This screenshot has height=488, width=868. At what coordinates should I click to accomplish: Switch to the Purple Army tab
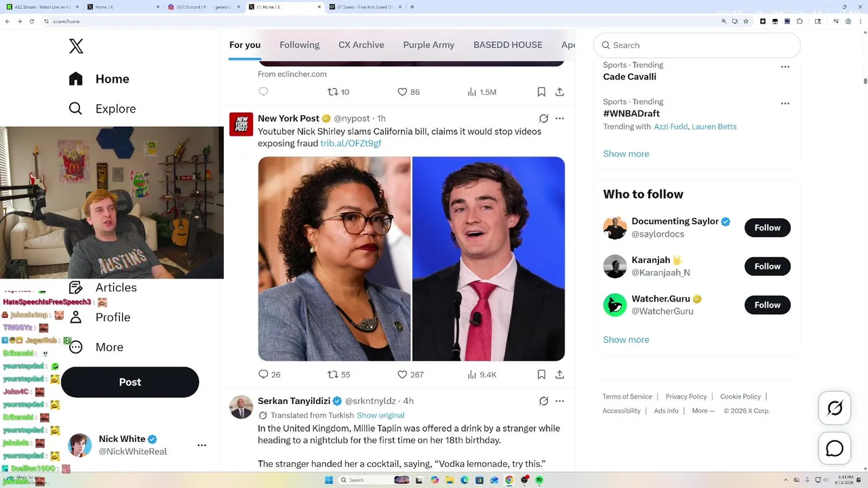(429, 45)
